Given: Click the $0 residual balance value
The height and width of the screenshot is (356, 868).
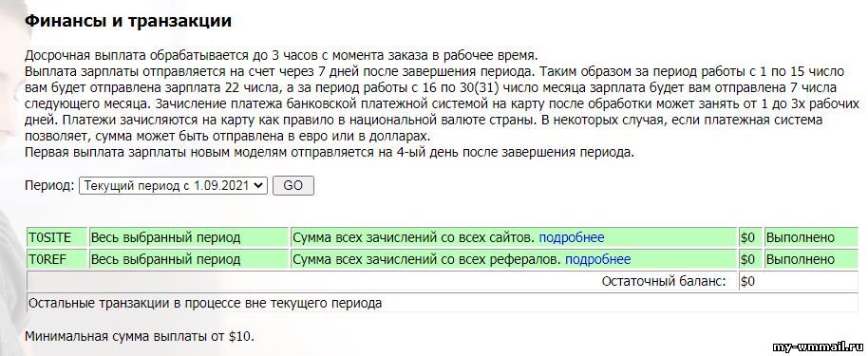Looking at the screenshot, I should 748,281.
